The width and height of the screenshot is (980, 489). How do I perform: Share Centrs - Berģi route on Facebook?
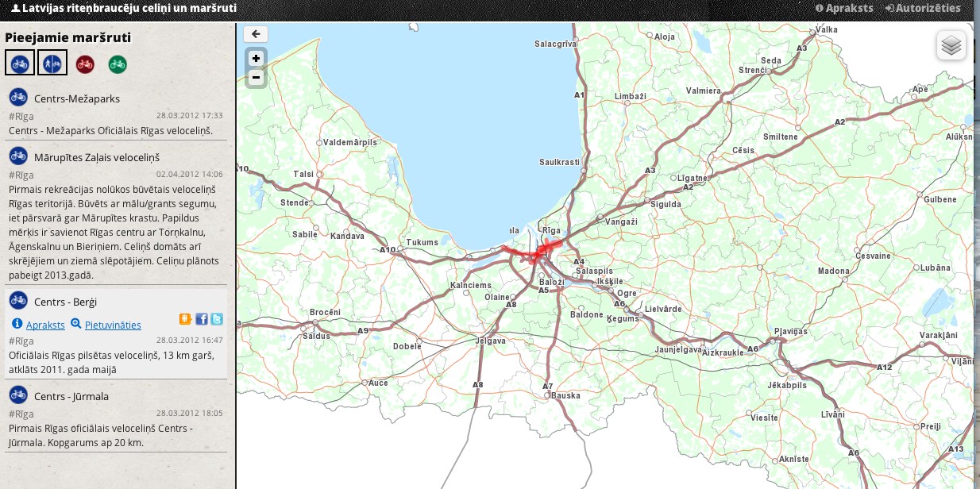tap(202, 319)
